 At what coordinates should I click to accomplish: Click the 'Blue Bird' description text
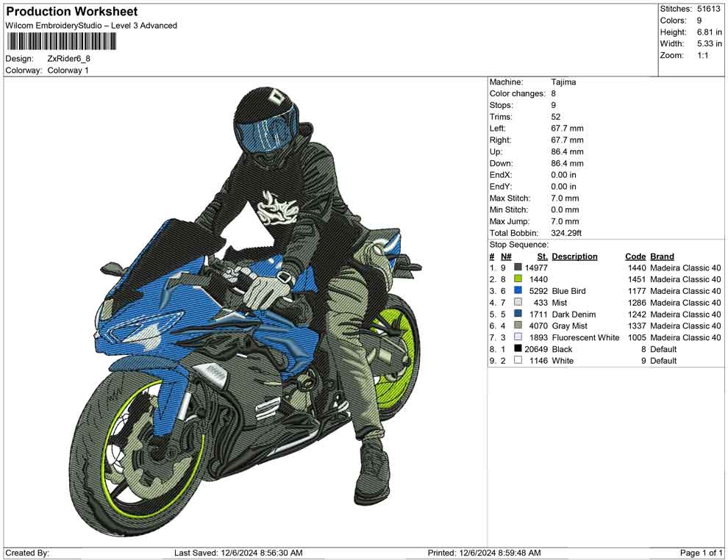pos(568,291)
